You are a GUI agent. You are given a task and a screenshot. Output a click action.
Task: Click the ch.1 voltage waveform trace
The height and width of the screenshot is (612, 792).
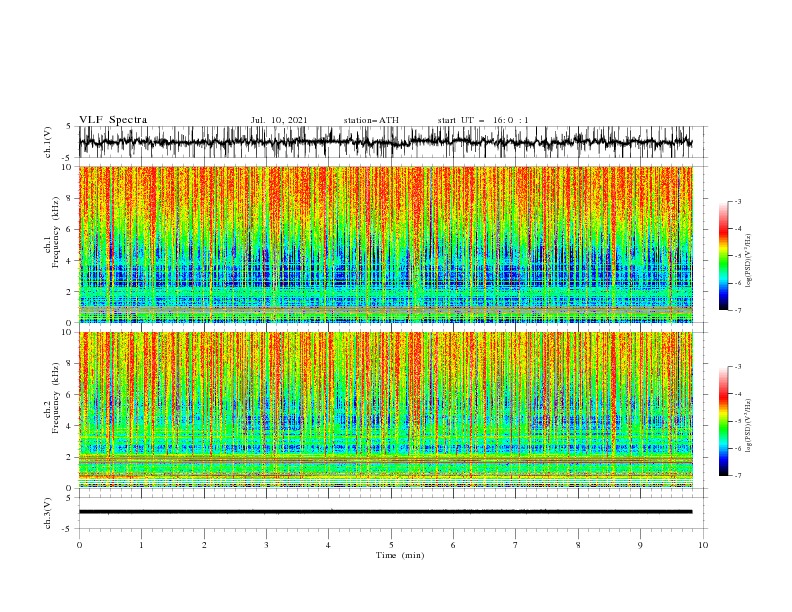click(385, 142)
